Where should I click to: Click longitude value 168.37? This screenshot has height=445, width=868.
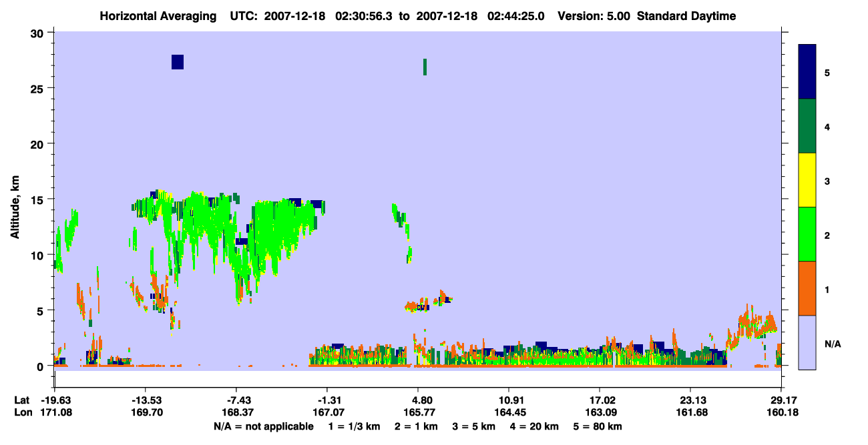pos(239,412)
